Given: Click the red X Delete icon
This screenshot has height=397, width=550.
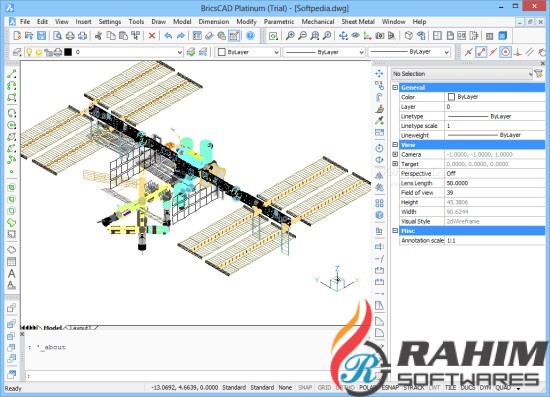Looking at the screenshot, I should tap(152, 35).
